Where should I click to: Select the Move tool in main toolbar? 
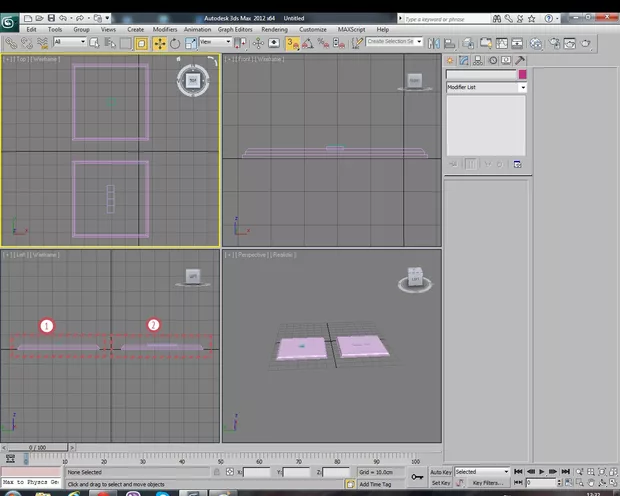[159, 42]
